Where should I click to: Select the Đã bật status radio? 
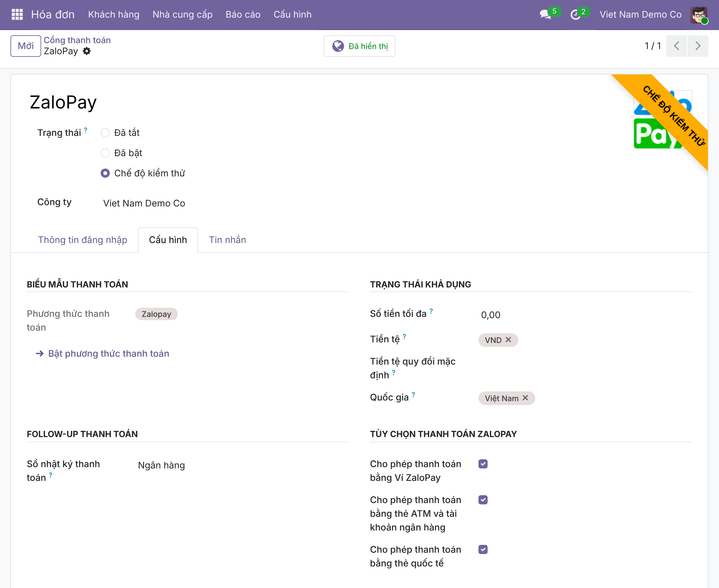[105, 153]
